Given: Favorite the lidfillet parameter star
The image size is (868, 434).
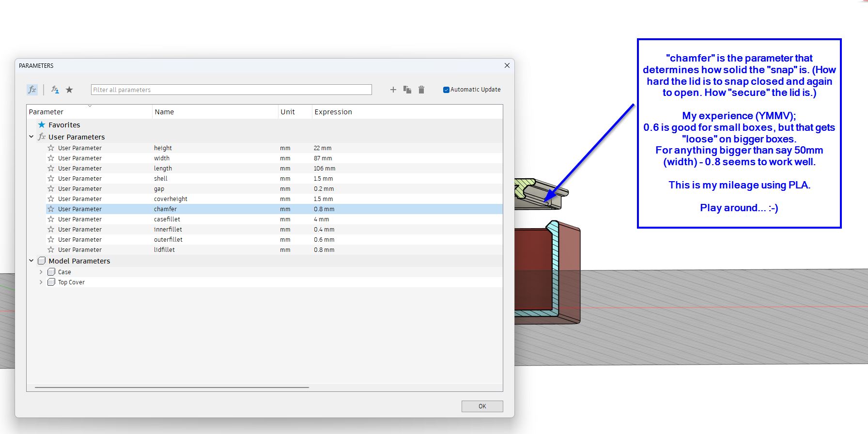Looking at the screenshot, I should pos(51,249).
